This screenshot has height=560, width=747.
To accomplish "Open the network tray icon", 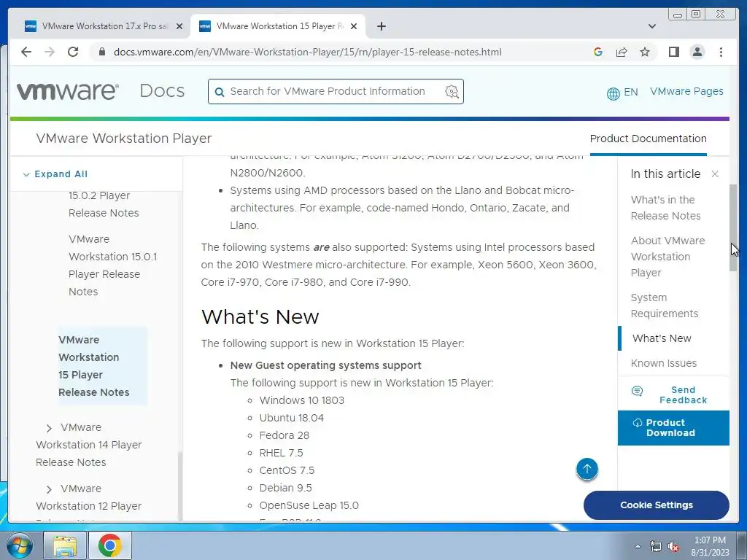I will tap(656, 546).
